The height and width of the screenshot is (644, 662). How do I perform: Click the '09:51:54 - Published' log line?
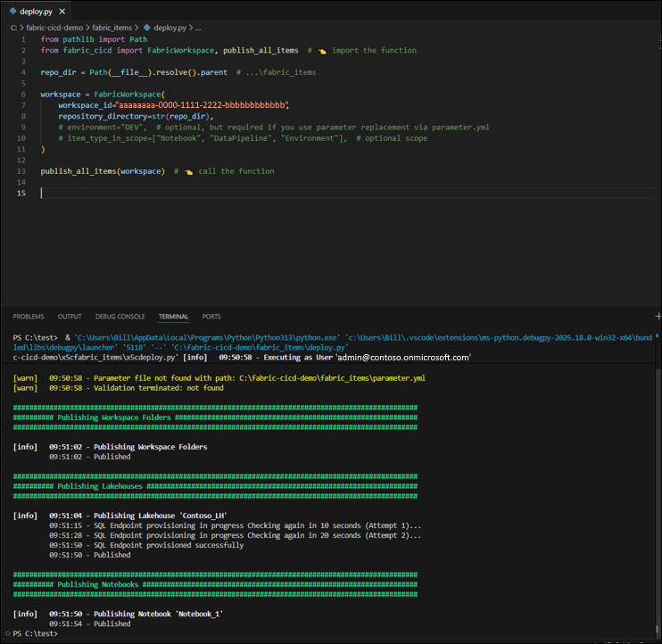coord(89,623)
